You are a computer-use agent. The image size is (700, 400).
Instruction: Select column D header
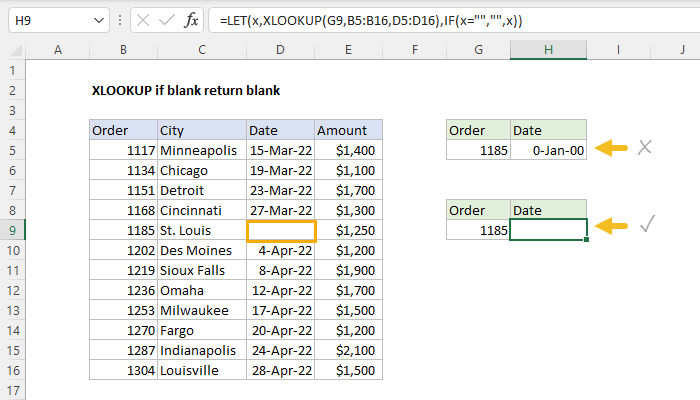(x=280, y=50)
